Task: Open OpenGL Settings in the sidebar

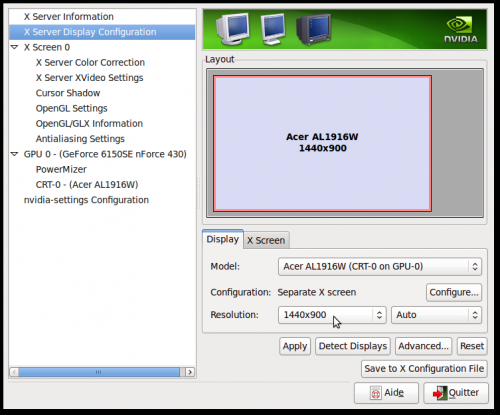Action: coord(71,108)
